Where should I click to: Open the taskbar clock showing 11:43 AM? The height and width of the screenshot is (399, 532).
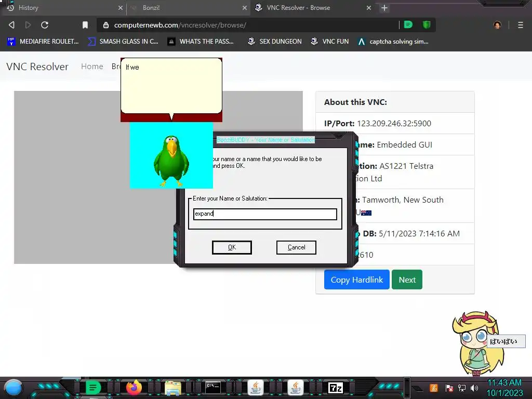(x=504, y=388)
